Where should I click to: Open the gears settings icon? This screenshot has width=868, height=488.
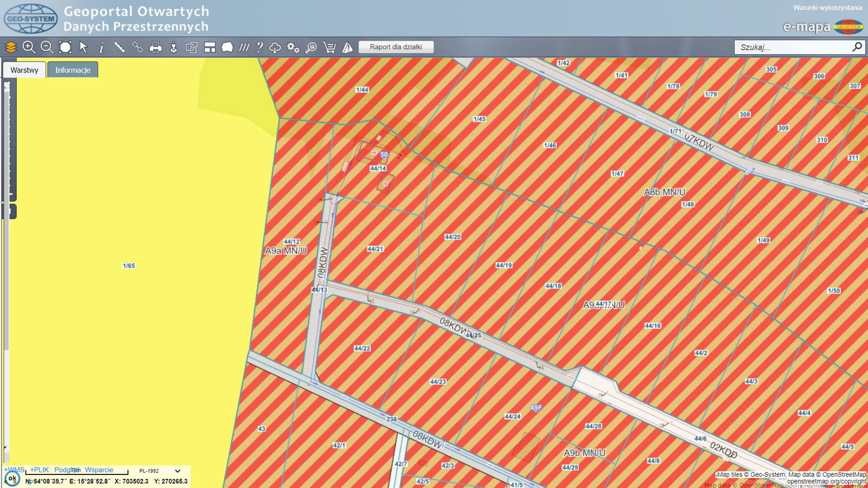pos(293,47)
